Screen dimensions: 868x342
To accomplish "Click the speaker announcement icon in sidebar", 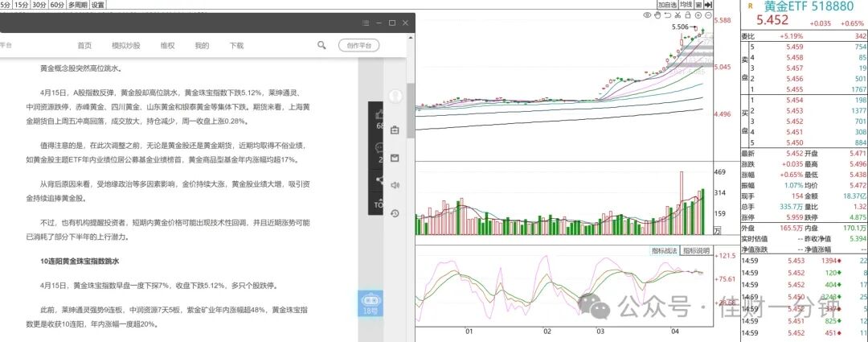I will pos(395,185).
